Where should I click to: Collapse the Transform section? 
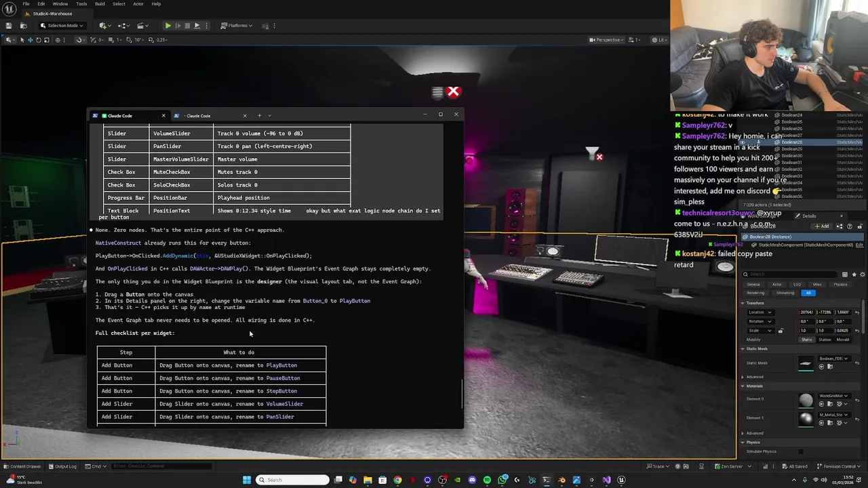tap(743, 303)
